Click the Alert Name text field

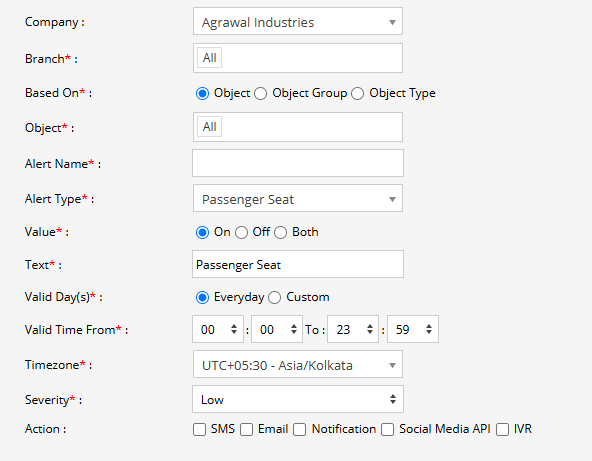pos(298,163)
